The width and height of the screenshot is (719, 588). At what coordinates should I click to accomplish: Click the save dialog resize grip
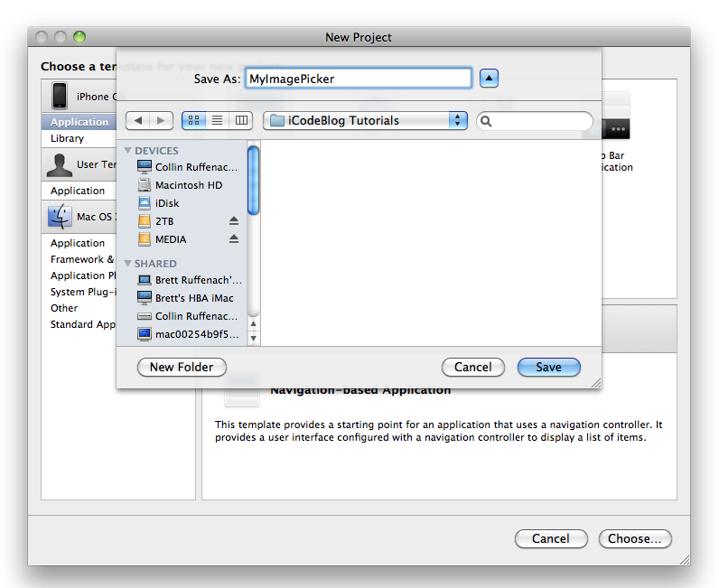595,384
